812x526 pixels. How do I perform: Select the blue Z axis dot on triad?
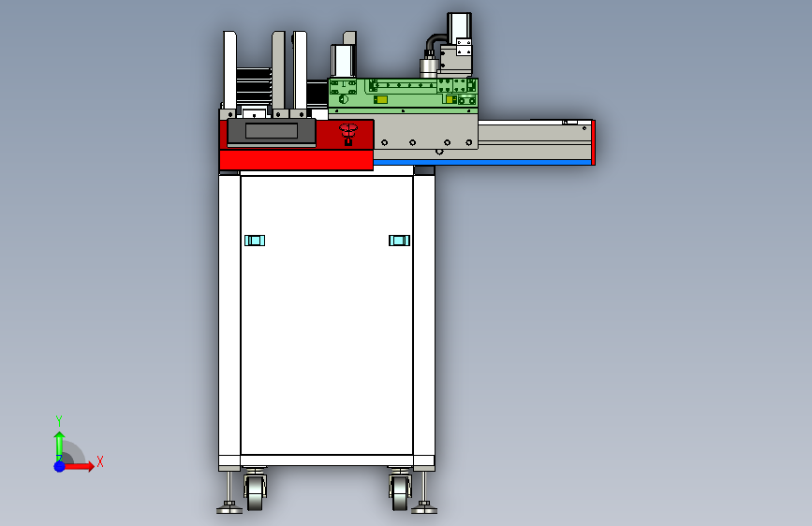point(60,466)
